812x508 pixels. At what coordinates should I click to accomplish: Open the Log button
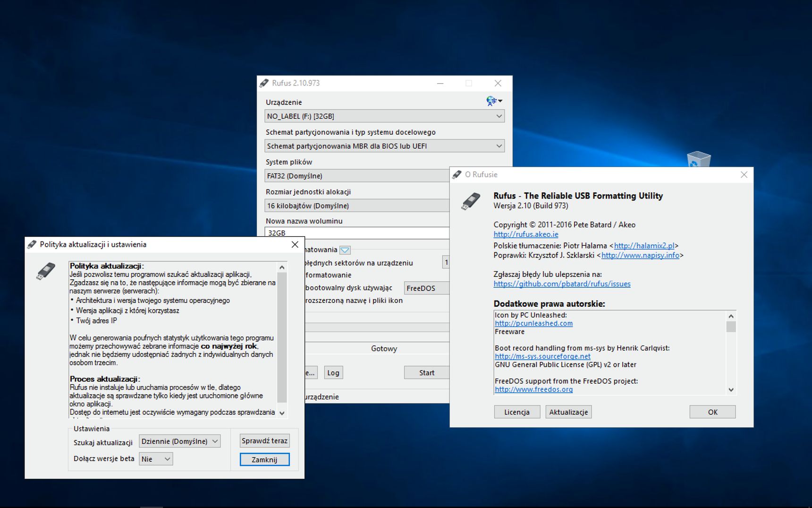333,373
